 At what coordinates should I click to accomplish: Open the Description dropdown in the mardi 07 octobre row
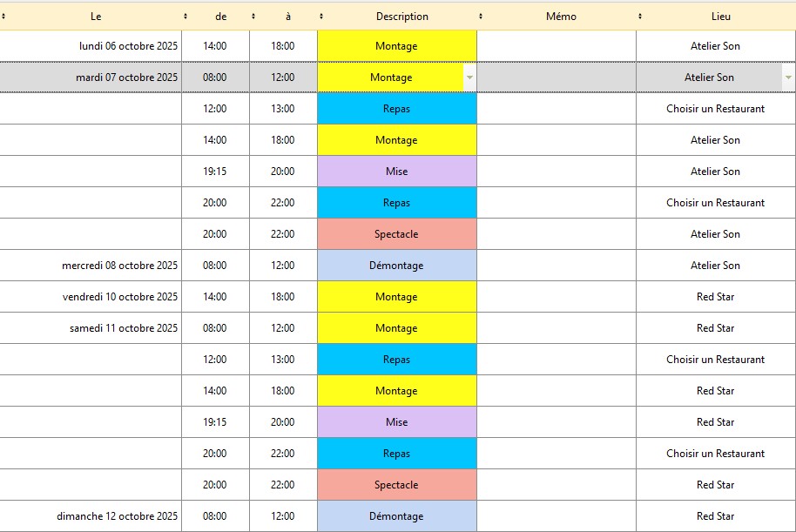coord(469,77)
